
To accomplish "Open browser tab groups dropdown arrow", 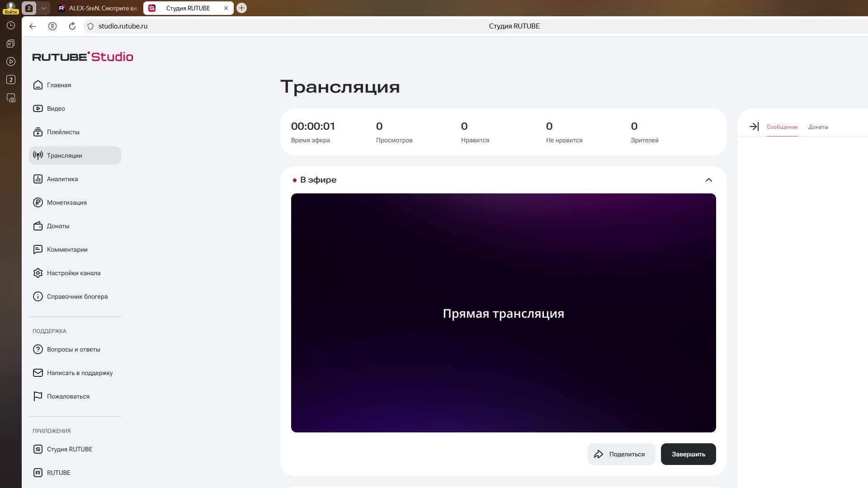I will [43, 8].
